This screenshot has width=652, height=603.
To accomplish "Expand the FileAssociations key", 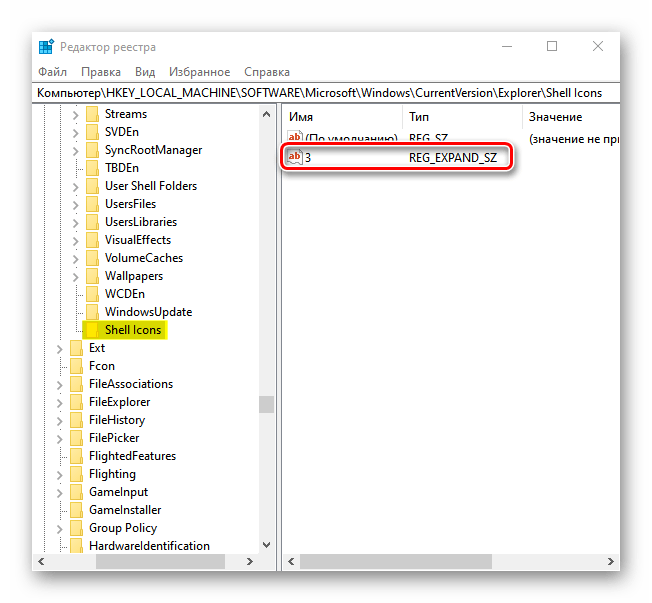I will (x=59, y=385).
